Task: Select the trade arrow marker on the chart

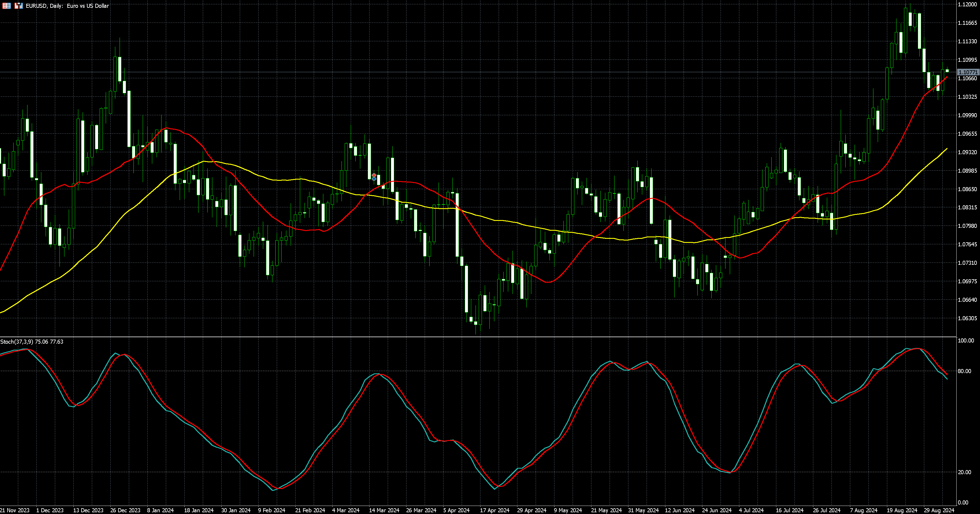Action: 374,177
